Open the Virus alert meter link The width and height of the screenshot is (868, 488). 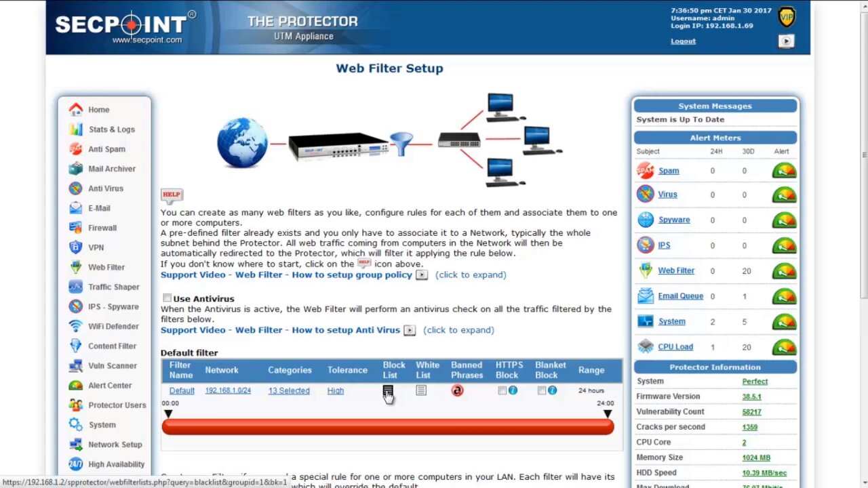667,195
